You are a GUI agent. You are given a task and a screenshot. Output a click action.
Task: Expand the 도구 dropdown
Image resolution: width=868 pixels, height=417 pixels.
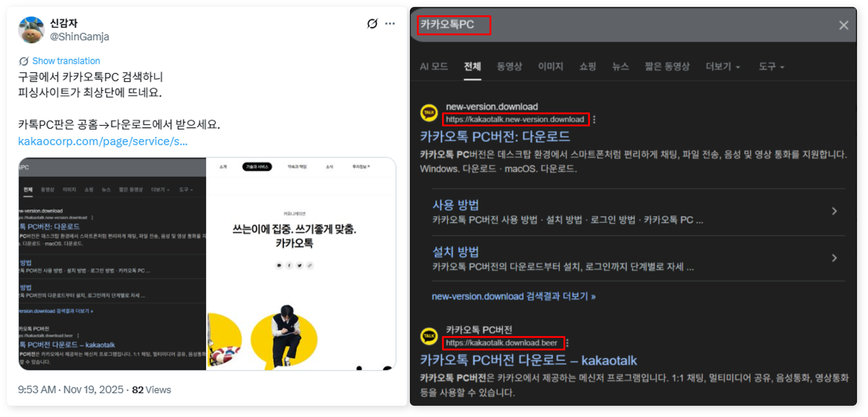point(772,66)
